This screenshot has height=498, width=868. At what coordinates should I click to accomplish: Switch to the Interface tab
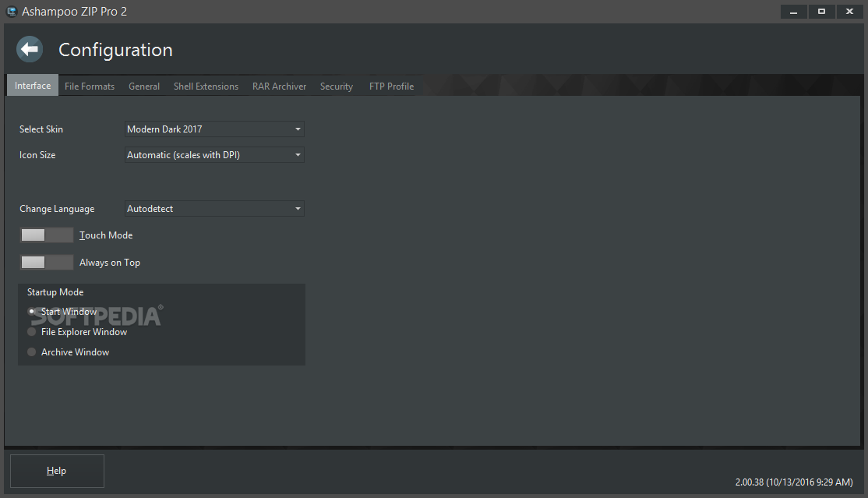33,85
